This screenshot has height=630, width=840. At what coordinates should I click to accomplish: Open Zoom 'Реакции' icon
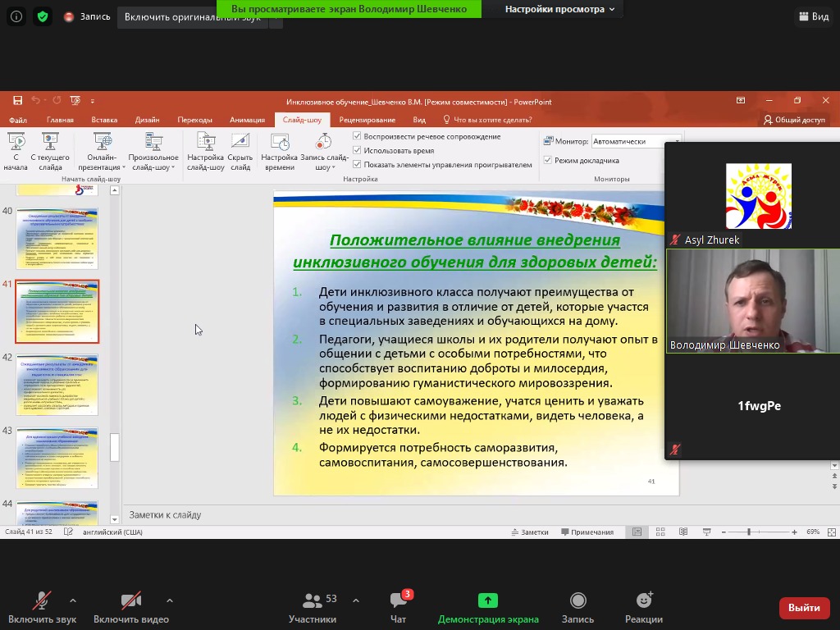[644, 601]
